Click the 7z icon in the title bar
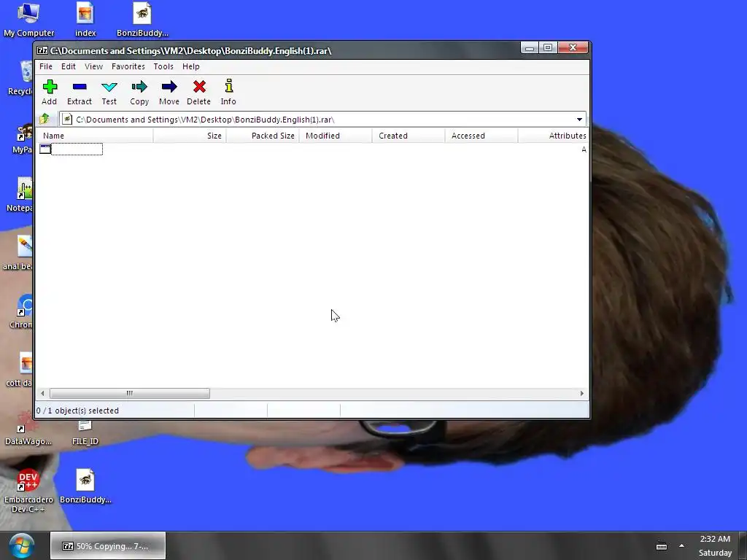Viewport: 747px width, 560px height. click(42, 50)
